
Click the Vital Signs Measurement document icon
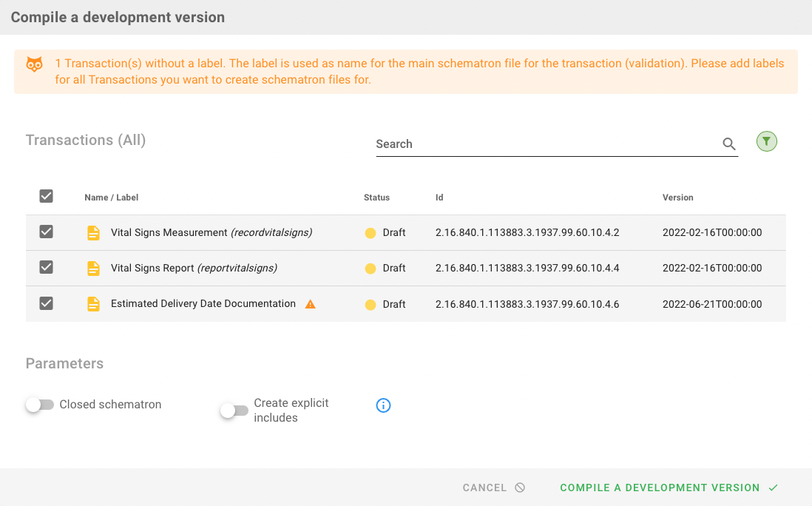[x=93, y=233]
